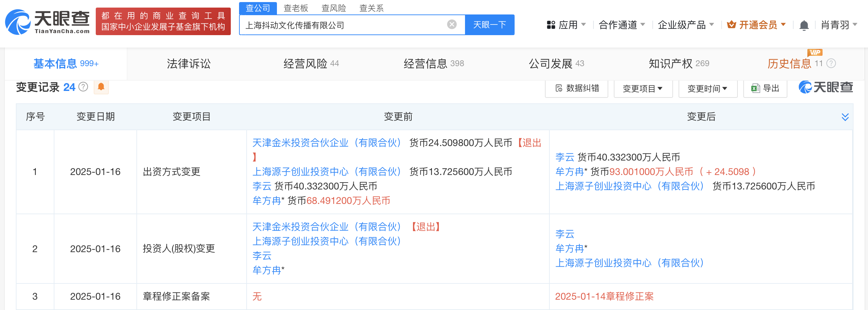Open 牟方冉 link in row 1 变更后
868x310 pixels.
tap(570, 172)
